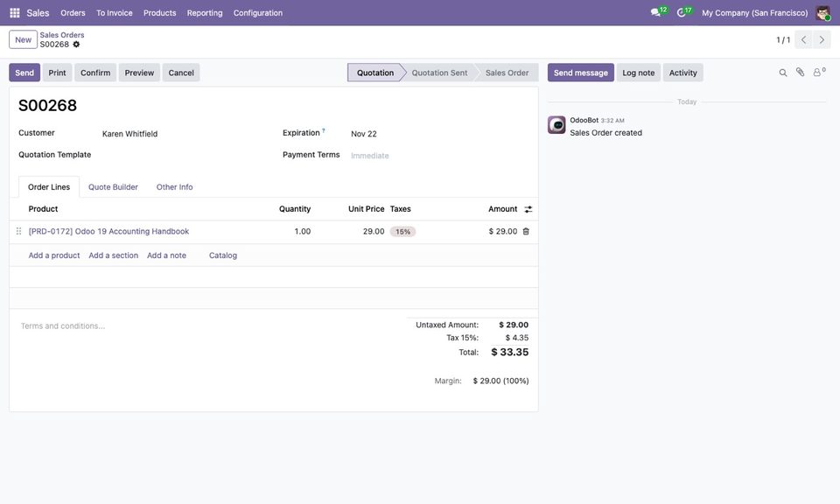Delete the Accounting Handbook order line
840x504 pixels.
pyautogui.click(x=526, y=231)
